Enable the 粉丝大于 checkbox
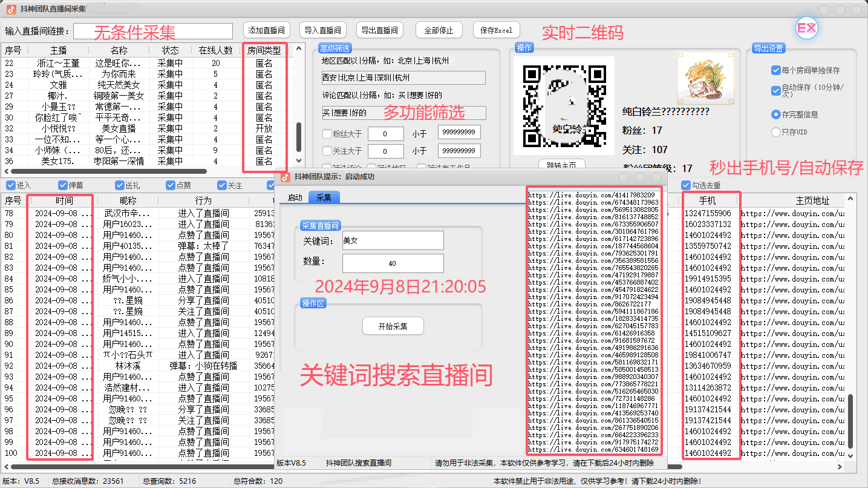Image resolution: width=868 pixels, height=488 pixels. click(327, 134)
